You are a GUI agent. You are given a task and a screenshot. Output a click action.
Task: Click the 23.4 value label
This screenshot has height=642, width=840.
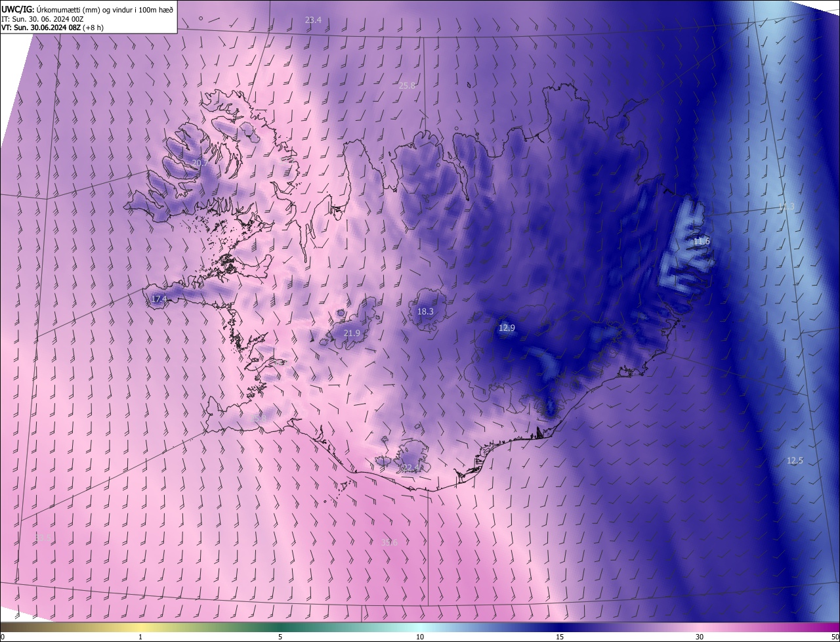(313, 20)
